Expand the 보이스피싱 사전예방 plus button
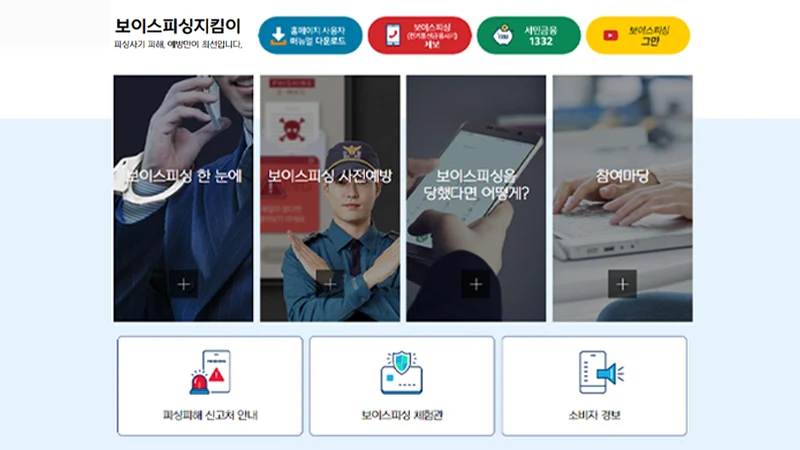Screen dimensions: 800x450 pyautogui.click(x=330, y=284)
